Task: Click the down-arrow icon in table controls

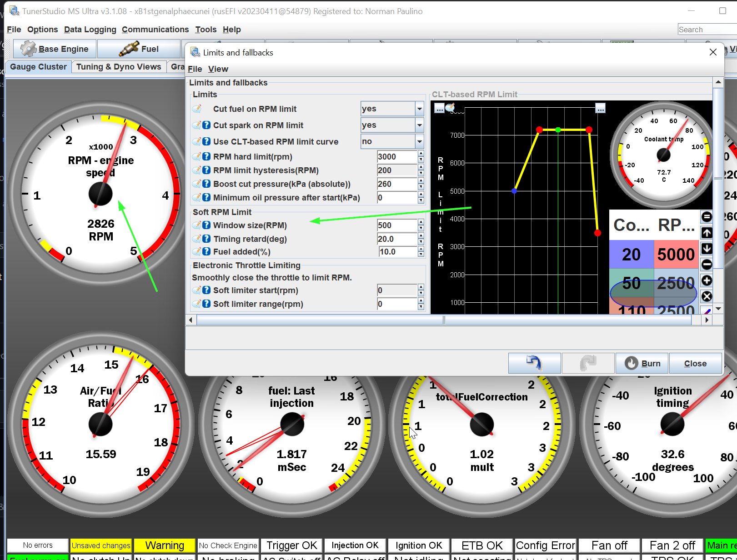Action: (707, 249)
